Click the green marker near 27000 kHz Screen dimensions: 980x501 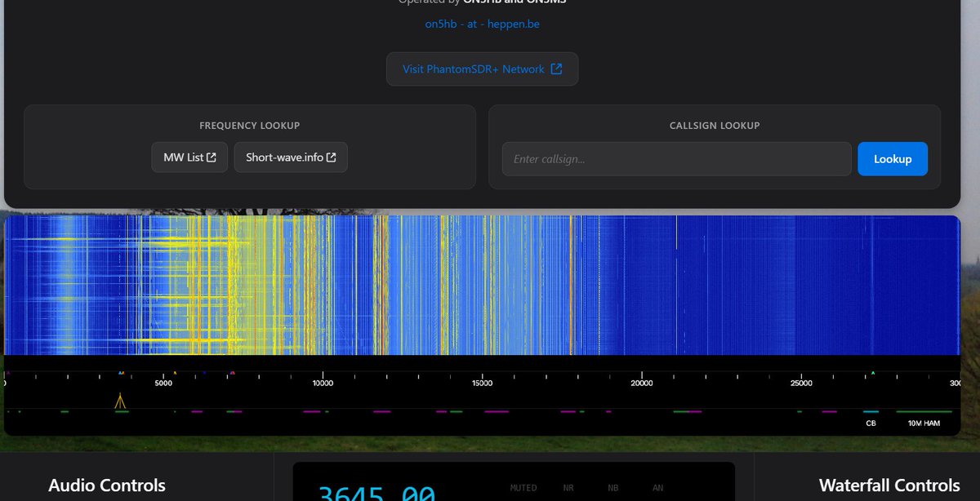click(x=873, y=373)
